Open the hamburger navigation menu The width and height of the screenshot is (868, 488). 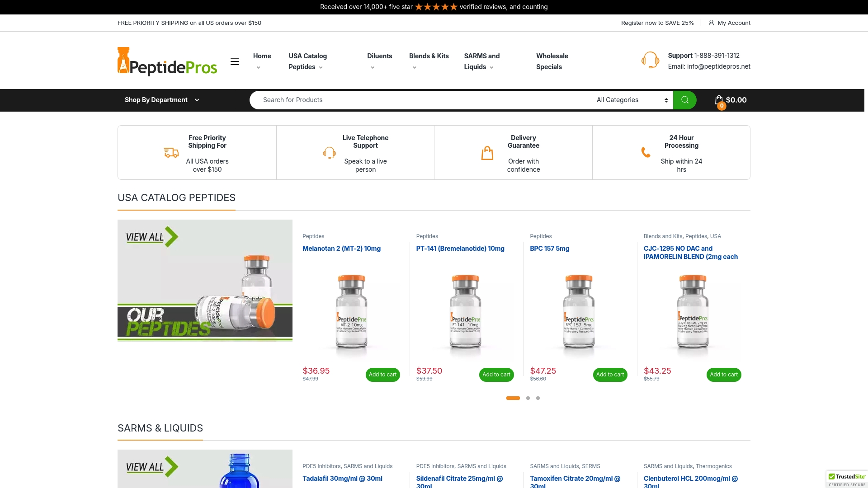[x=235, y=61]
